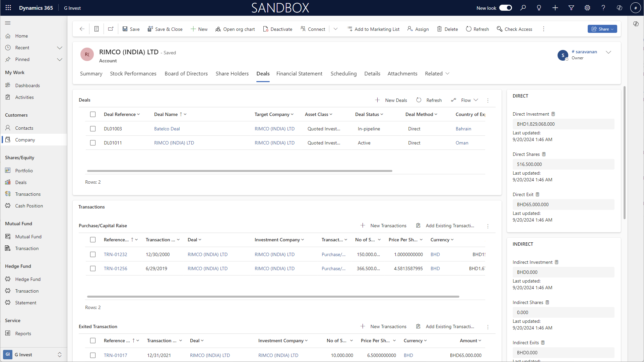Screen dimensions: 644x362
Task: Select the TRN-01256 transaction row checkbox
Action: [x=93, y=268]
